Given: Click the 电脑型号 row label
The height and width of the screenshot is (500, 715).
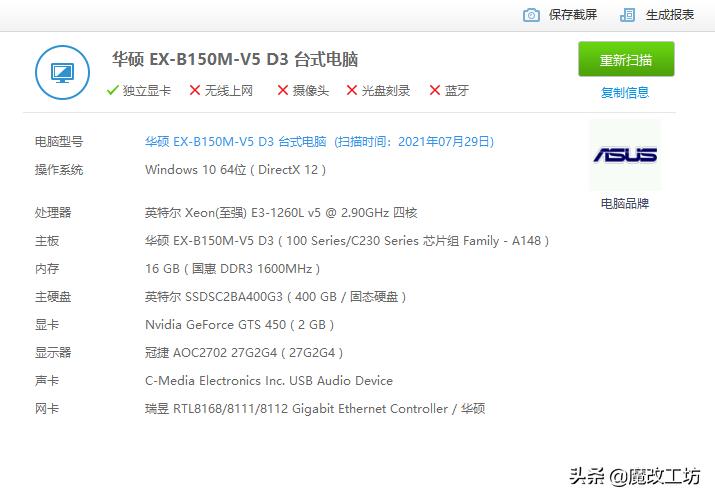Looking at the screenshot, I should [59, 142].
